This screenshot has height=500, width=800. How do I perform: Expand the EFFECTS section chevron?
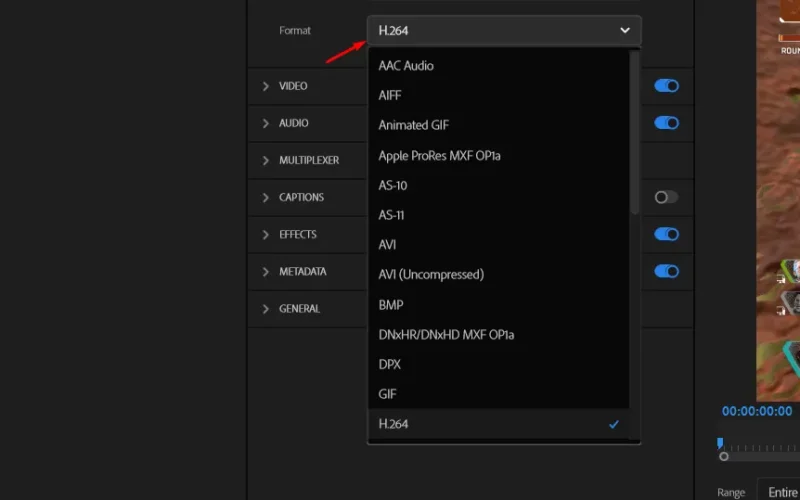pyautogui.click(x=265, y=235)
